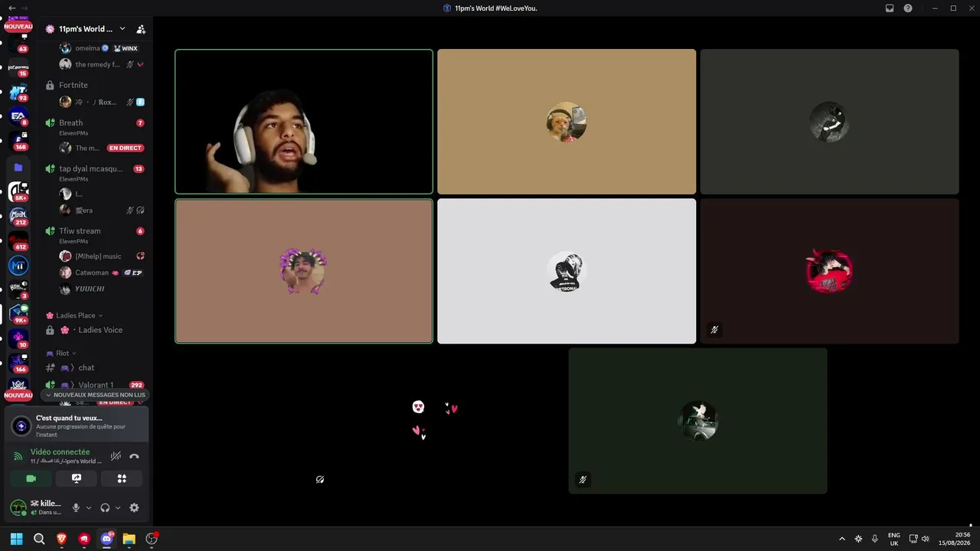The width and height of the screenshot is (980, 551).
Task: Expand headphone output options arrow
Action: pos(117,507)
